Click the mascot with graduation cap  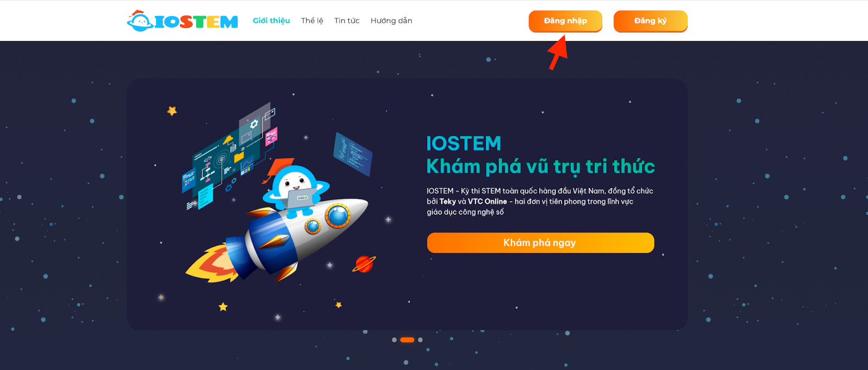point(295,184)
